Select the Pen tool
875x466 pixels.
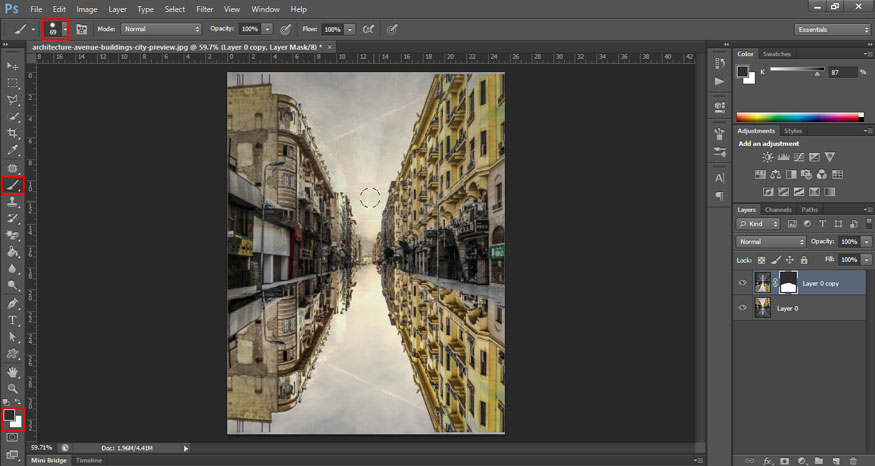coord(12,304)
